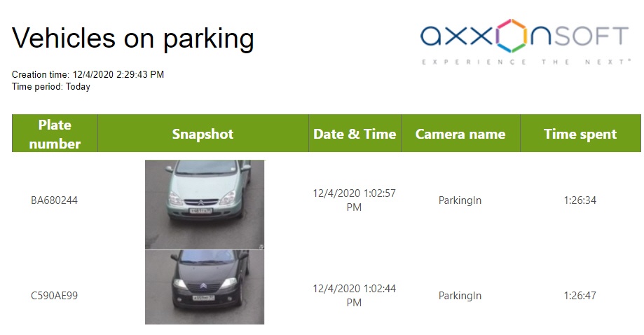Viewport: 644px width, 335px height.
Task: Click the green car snapshot thumbnail
Action: click(205, 204)
